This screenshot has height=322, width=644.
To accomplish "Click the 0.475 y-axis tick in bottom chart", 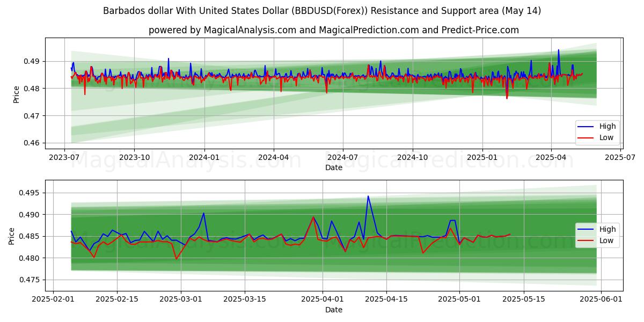I will pyautogui.click(x=30, y=280).
